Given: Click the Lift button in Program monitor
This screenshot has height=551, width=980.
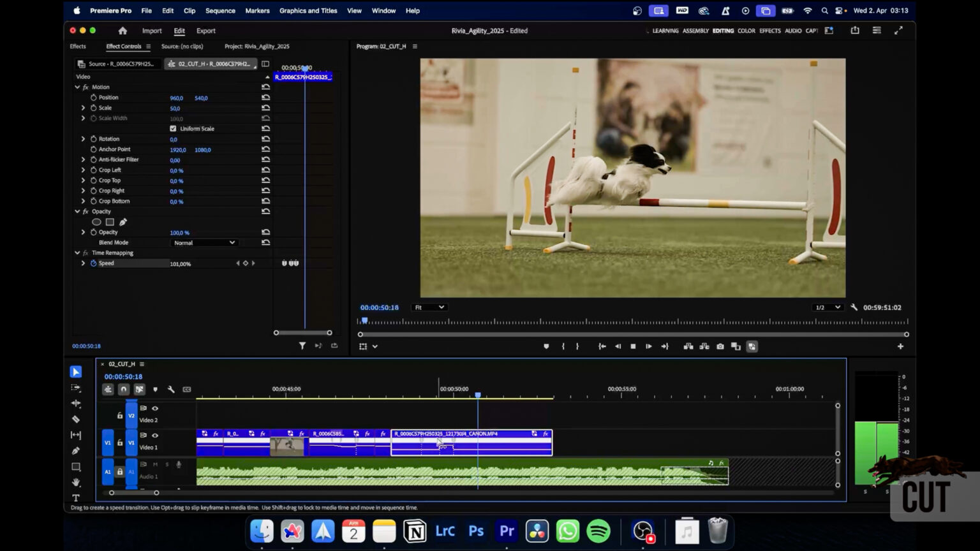Looking at the screenshot, I should click(688, 346).
